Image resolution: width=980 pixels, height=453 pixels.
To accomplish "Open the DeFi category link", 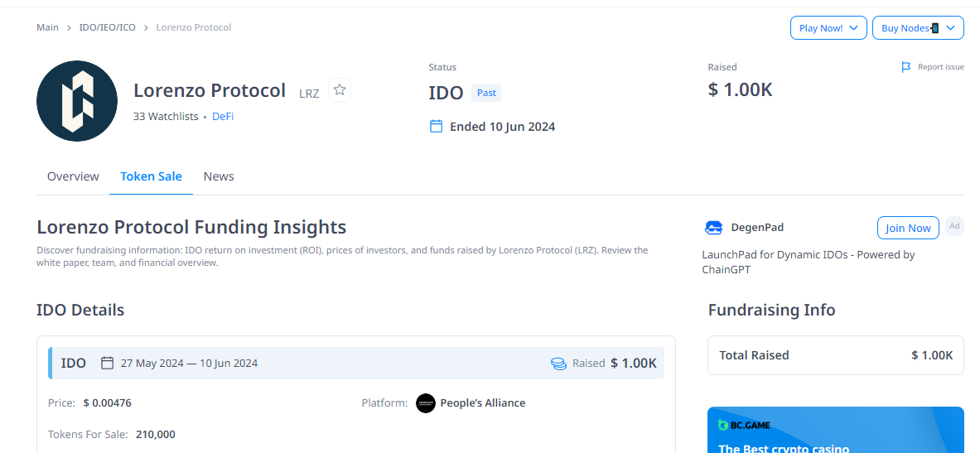I will pyautogui.click(x=223, y=116).
